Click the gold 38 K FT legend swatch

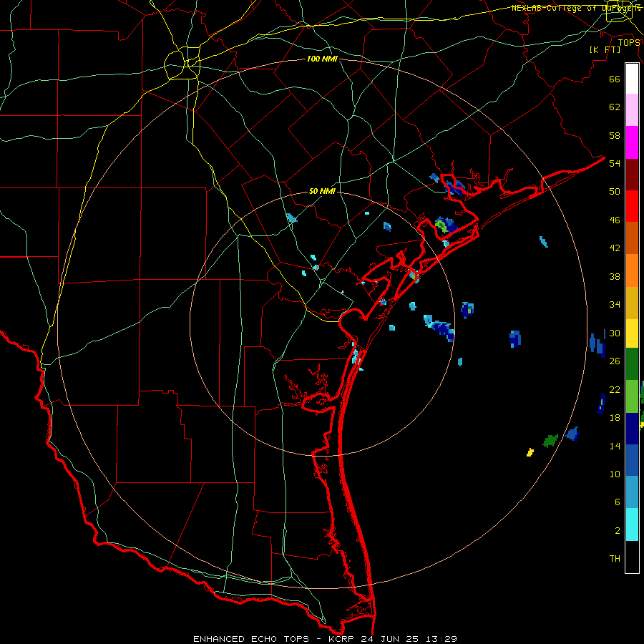tap(632, 303)
